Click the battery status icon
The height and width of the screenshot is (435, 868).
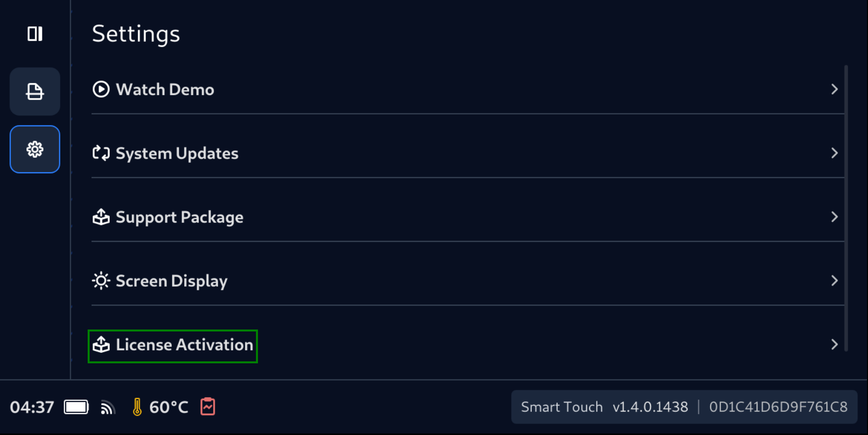point(76,407)
